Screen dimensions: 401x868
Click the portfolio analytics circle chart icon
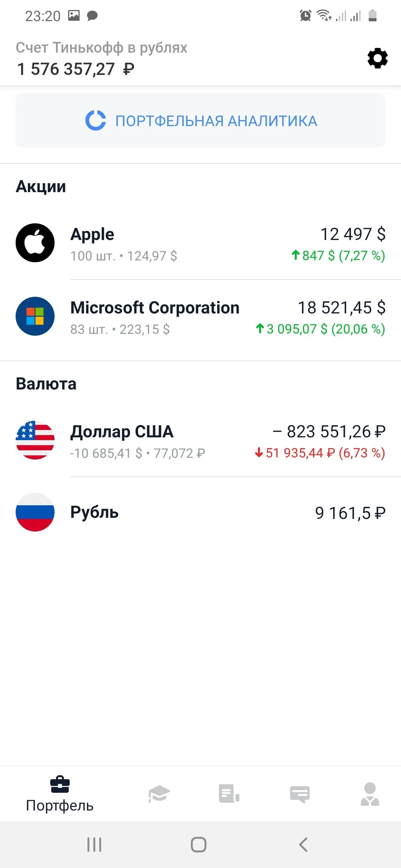pos(96,121)
